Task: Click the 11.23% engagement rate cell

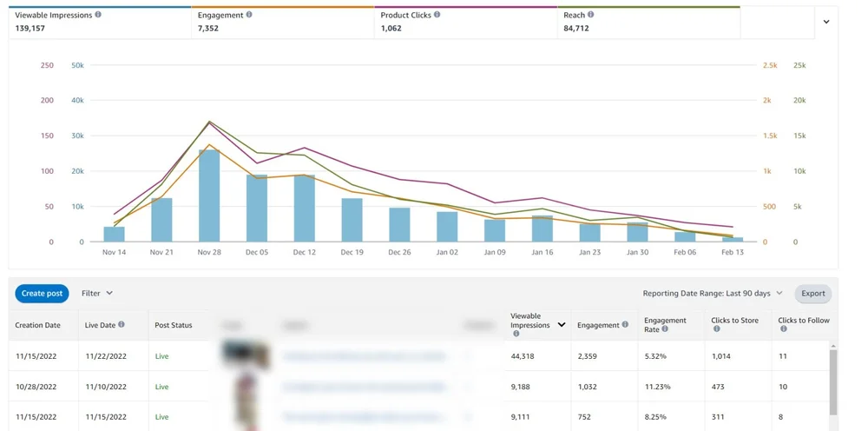Action: tap(657, 387)
